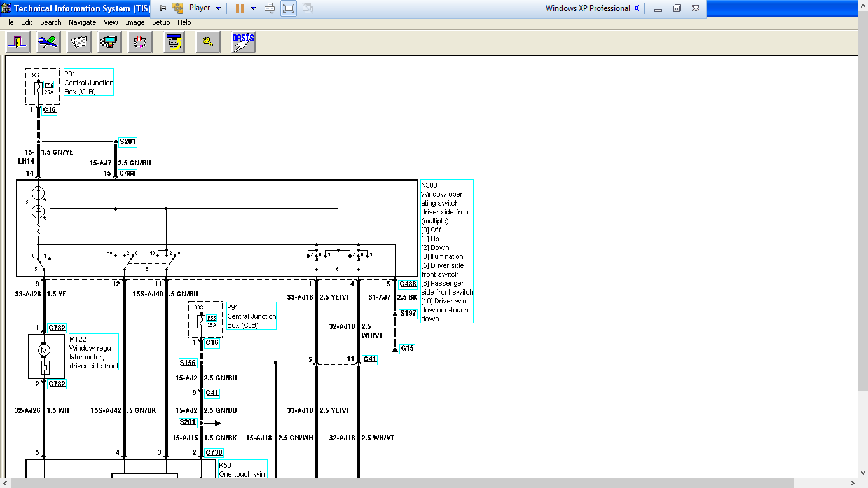Image resolution: width=868 pixels, height=488 pixels.
Task: Click C488 connector link beside pin 5
Action: coord(408,284)
